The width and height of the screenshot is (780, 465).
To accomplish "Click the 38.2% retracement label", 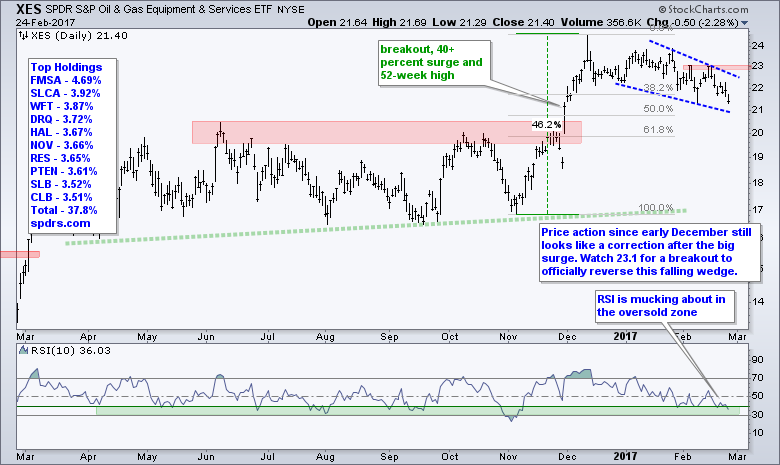I will (658, 88).
